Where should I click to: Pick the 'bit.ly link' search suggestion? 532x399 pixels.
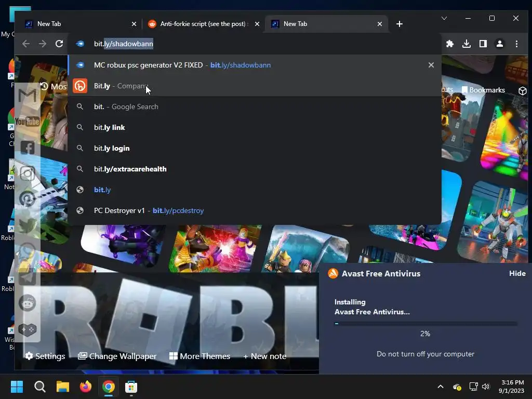click(x=255, y=127)
